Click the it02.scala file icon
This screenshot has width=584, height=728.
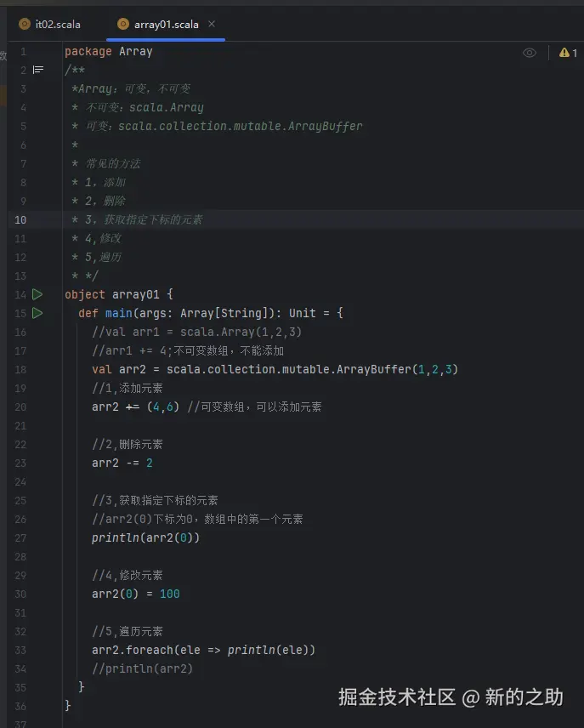point(24,25)
